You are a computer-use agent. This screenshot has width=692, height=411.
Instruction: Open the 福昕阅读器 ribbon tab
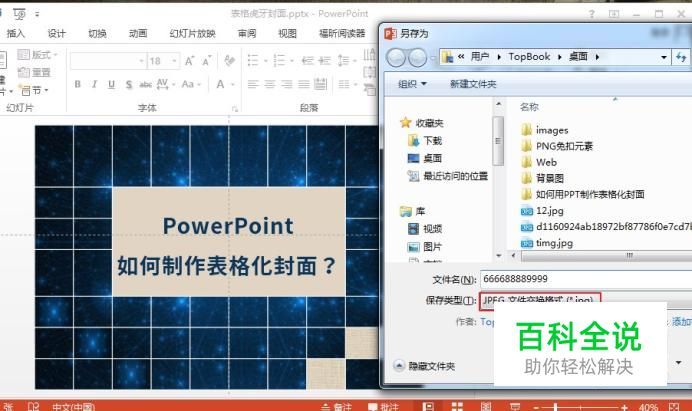pos(342,34)
